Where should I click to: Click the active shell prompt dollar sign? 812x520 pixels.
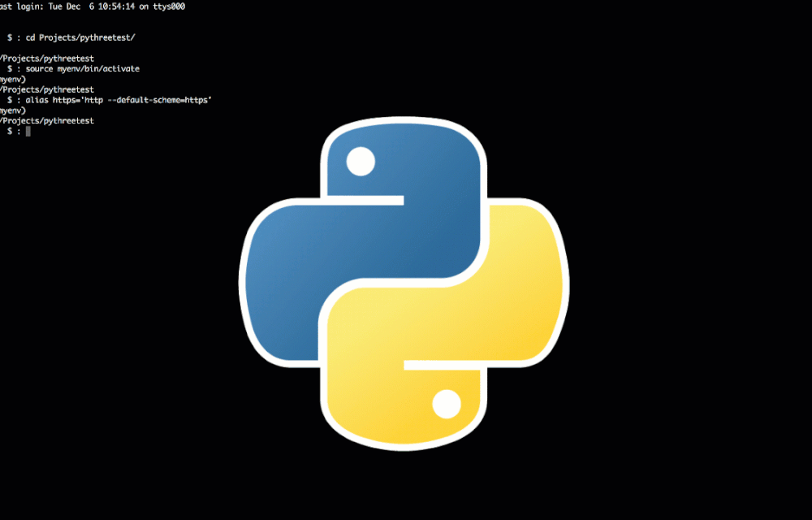[x=10, y=131]
